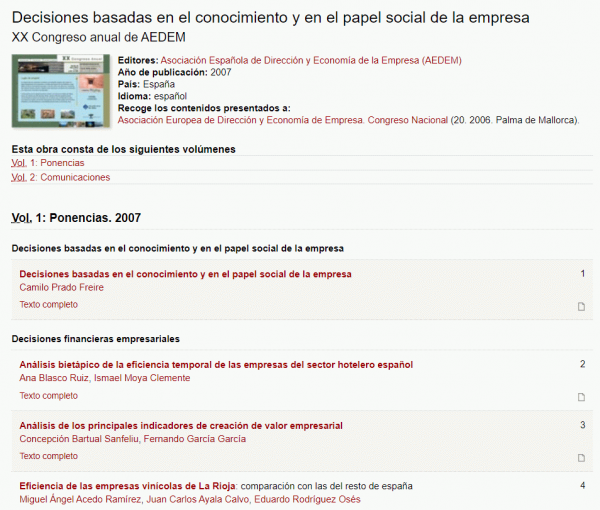
Task: Open the red-titled 'Decisiones basadas en el conocimiento' paper
Action: (x=185, y=274)
